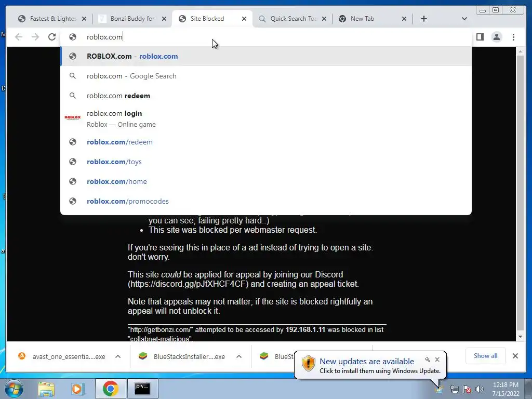Open the BlueStacksInstaller exe download
Screen dimensions: 532x399
pyautogui.click(x=189, y=356)
